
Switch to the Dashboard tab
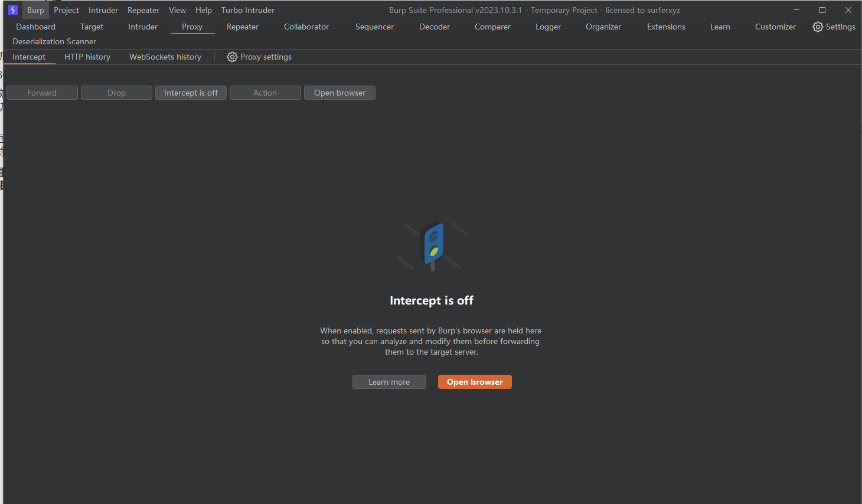click(x=36, y=27)
